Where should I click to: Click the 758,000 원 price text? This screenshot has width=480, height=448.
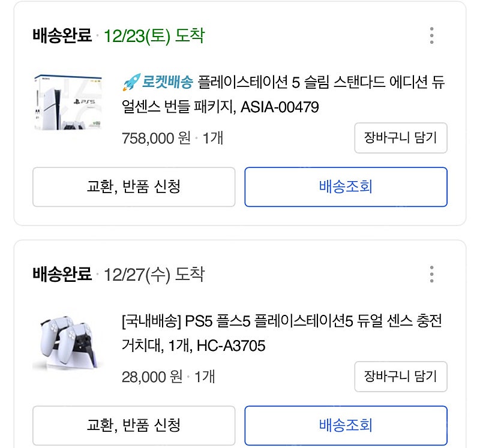pyautogui.click(x=156, y=139)
